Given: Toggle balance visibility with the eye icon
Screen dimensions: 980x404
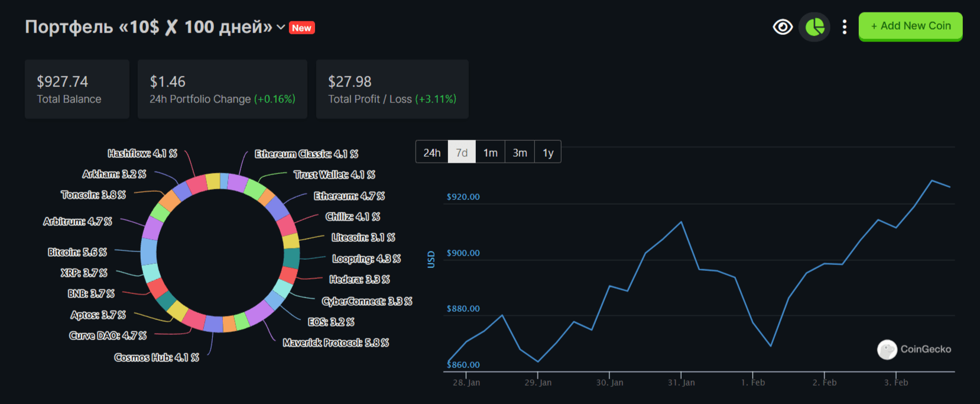Looking at the screenshot, I should [783, 27].
